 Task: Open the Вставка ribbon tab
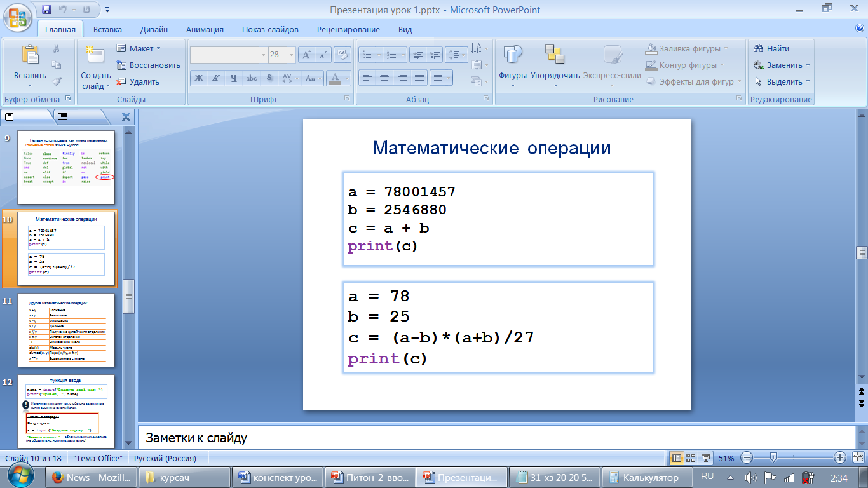pos(107,29)
